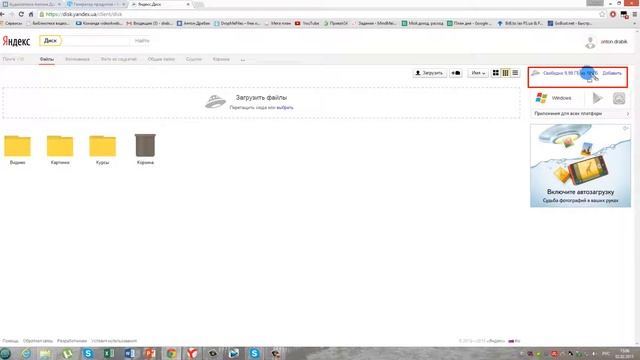The width and height of the screenshot is (640, 360).
Task: Open PowerPoint from the taskbar
Action: click(x=150, y=353)
